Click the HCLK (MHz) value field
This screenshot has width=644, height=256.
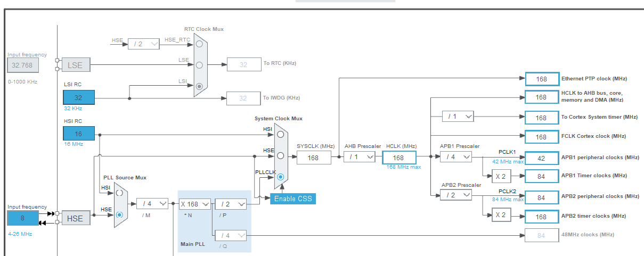pos(398,158)
